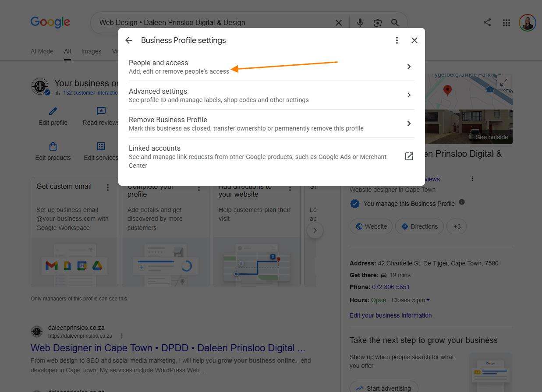Open Remove Business Profile chevron
The width and height of the screenshot is (542, 392).
pyautogui.click(x=409, y=124)
